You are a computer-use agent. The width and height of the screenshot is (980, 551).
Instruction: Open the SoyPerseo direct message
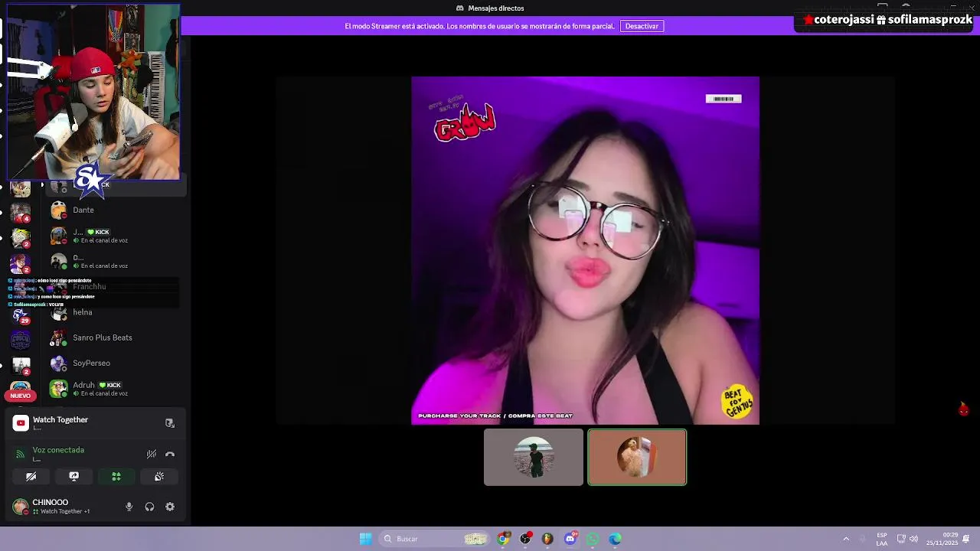[115, 363]
